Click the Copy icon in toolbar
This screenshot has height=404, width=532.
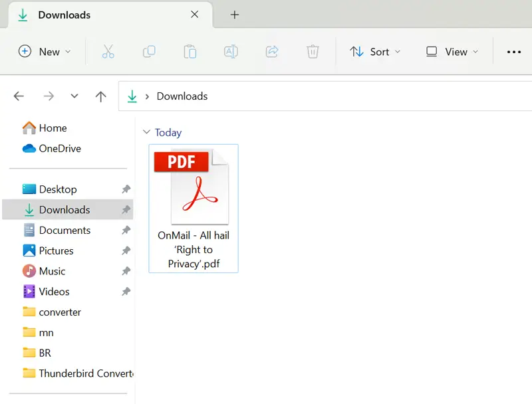tap(149, 52)
